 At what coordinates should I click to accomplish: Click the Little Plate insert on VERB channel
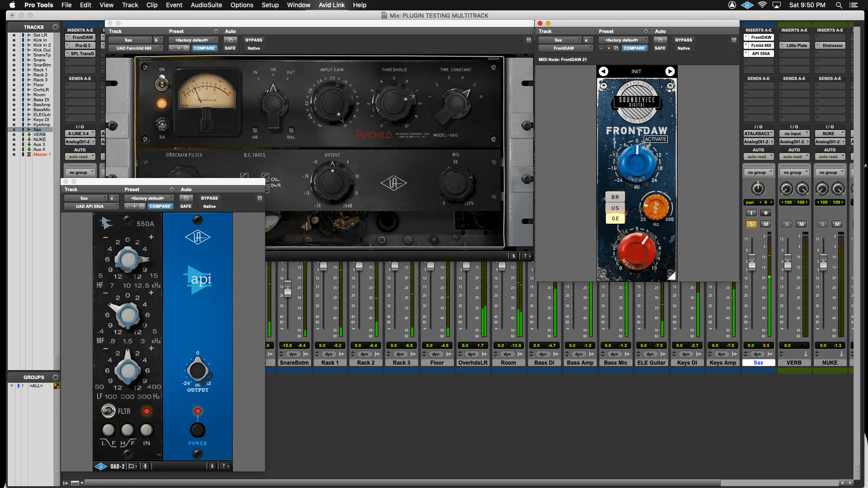[x=797, y=45]
